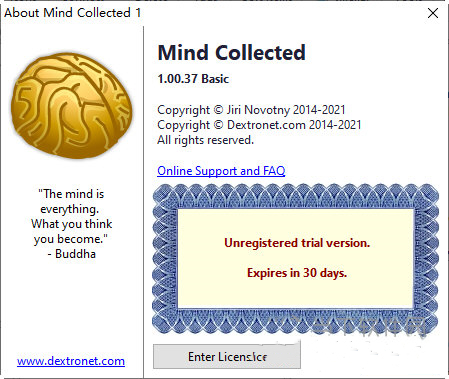Screen dimensions: 449x379
Task: Click the Mind Collected title heading
Action: coord(232,53)
